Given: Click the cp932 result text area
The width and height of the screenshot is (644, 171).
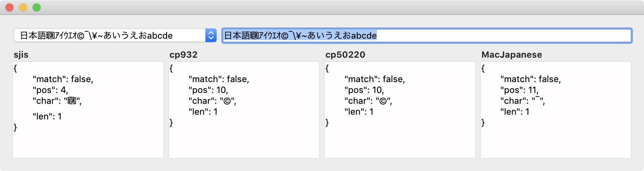Looking at the screenshot, I should click(244, 110).
